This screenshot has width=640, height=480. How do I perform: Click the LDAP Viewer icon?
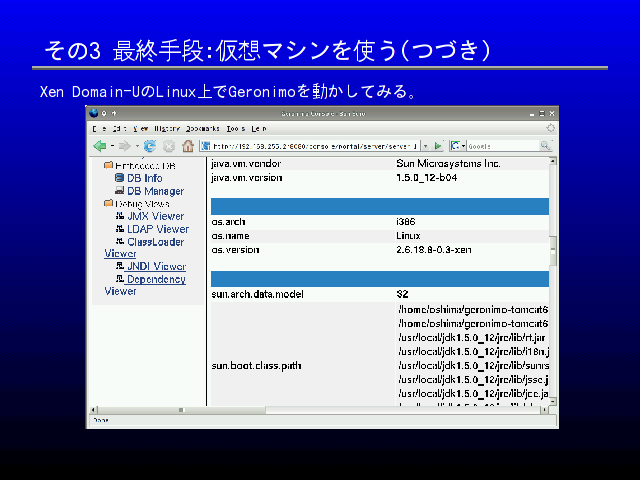click(x=120, y=229)
